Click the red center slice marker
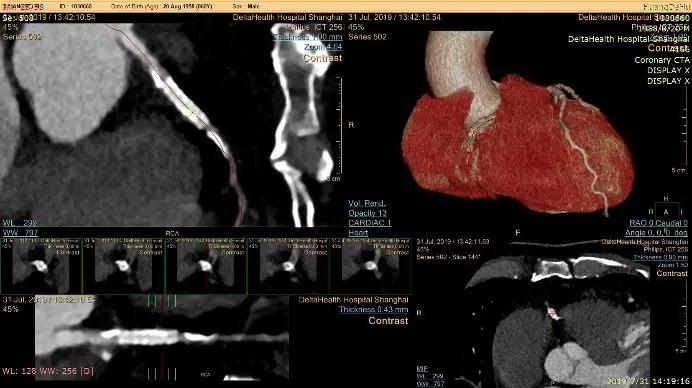 [162, 339]
